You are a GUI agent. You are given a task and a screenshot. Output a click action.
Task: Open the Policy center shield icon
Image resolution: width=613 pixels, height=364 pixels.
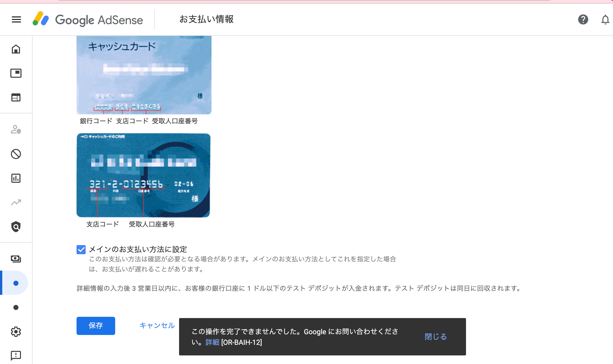[16, 227]
